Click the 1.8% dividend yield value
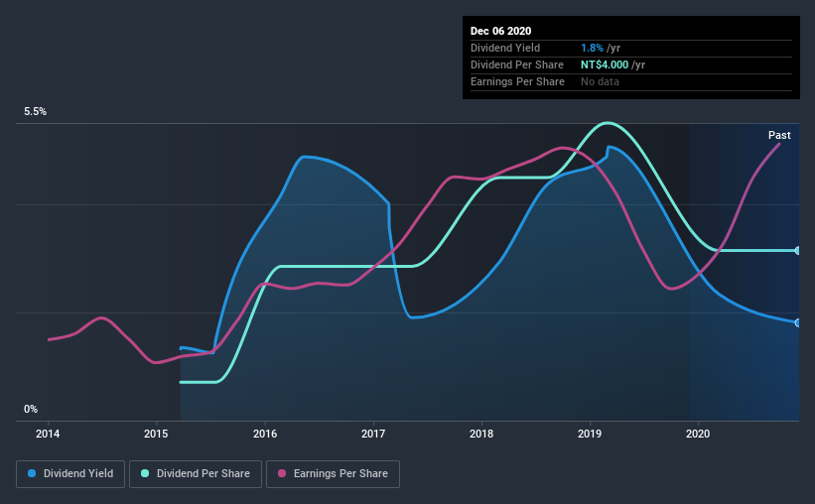The height and width of the screenshot is (504, 815). [592, 48]
